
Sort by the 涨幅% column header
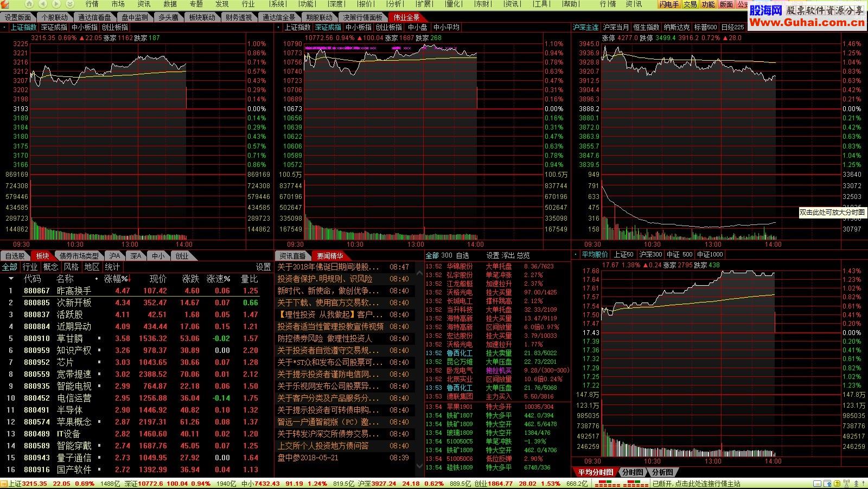pos(117,279)
